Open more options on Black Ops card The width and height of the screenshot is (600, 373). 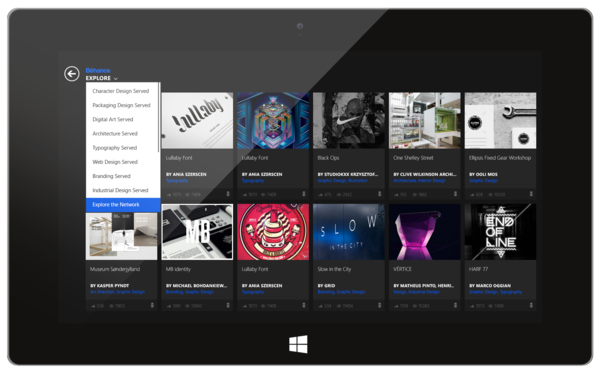pyautogui.click(x=380, y=194)
